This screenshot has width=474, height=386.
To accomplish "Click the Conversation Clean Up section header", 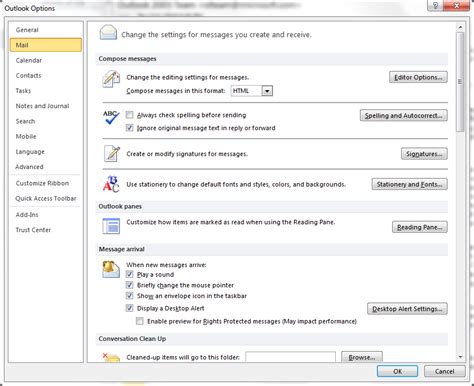I will [x=272, y=339].
